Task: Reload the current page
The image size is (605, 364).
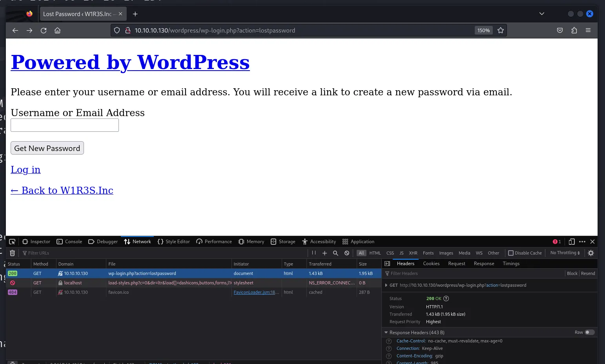Action: (x=44, y=30)
